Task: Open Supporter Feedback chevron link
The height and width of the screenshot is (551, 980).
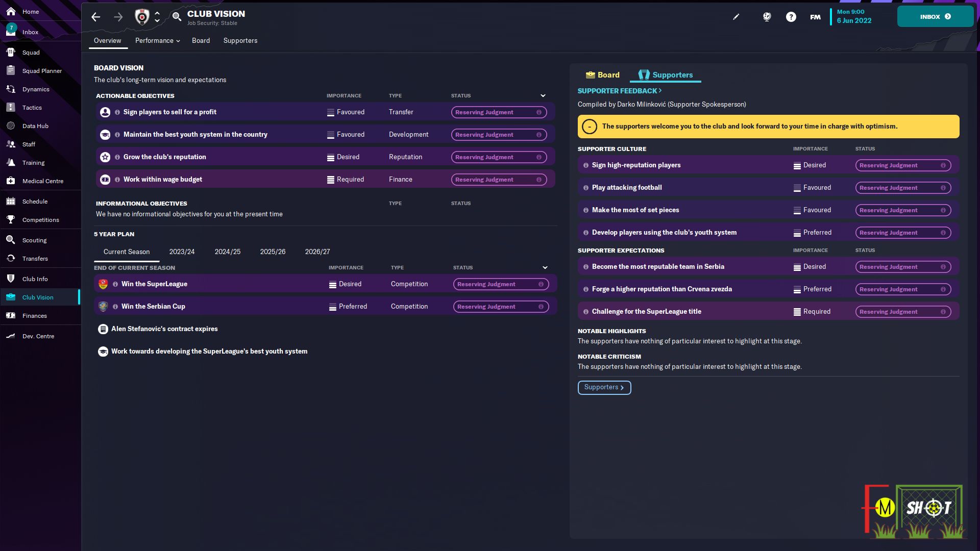Action: pyautogui.click(x=620, y=91)
